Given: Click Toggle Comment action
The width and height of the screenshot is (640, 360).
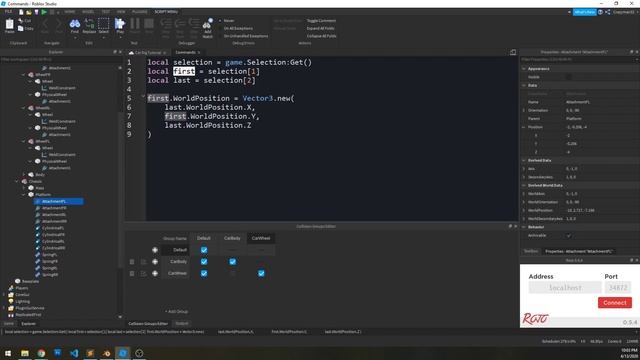Looking at the screenshot, I should [321, 21].
